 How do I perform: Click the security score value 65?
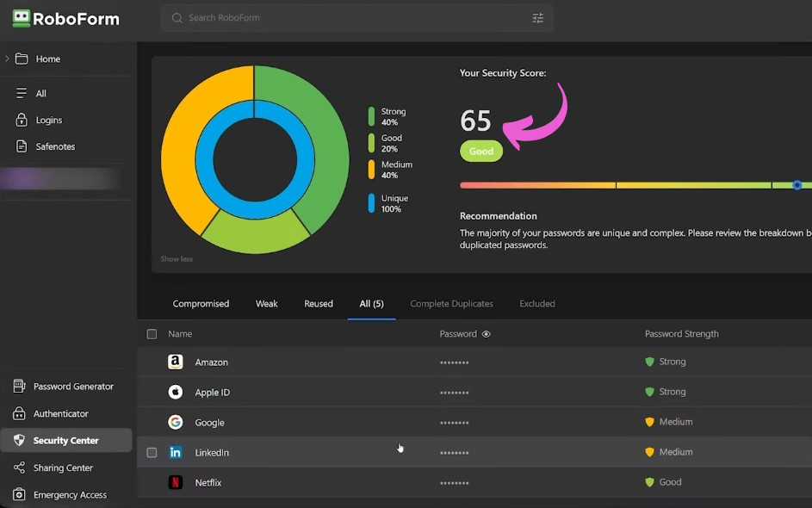[475, 121]
